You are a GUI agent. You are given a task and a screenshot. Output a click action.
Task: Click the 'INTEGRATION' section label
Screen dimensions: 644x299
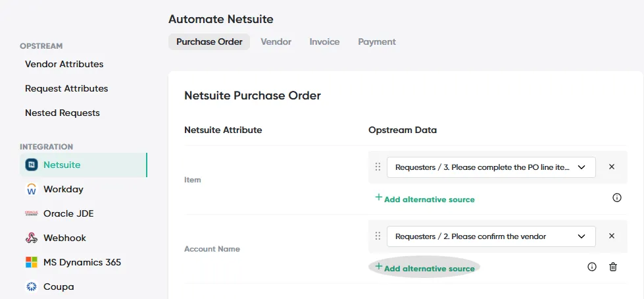[47, 147]
